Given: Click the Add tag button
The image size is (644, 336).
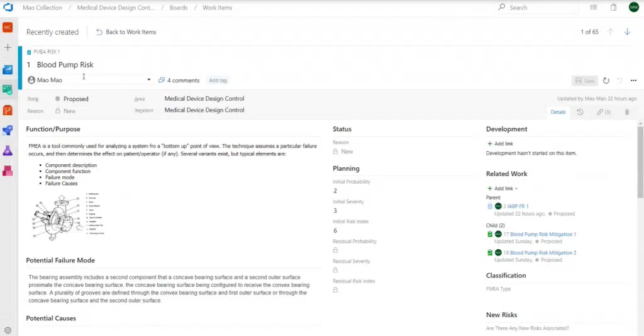Looking at the screenshot, I should click(x=218, y=81).
